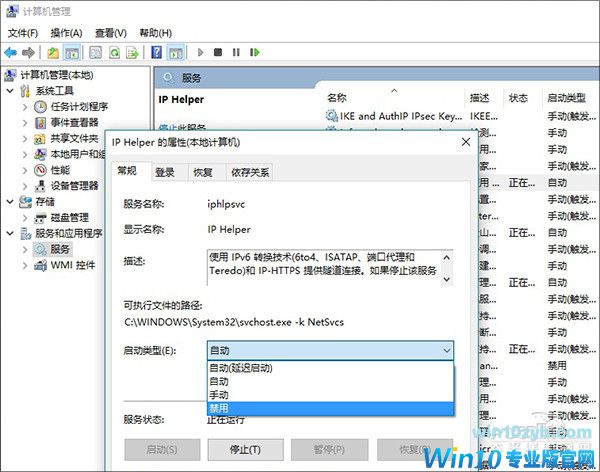Click the 暂停(P) button
This screenshot has width=600, height=472.
pos(329,449)
